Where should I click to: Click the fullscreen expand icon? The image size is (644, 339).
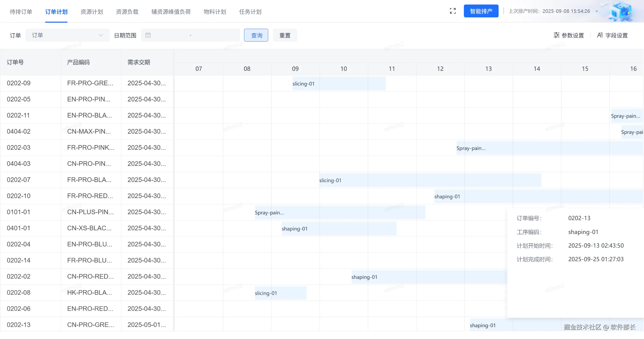click(453, 11)
